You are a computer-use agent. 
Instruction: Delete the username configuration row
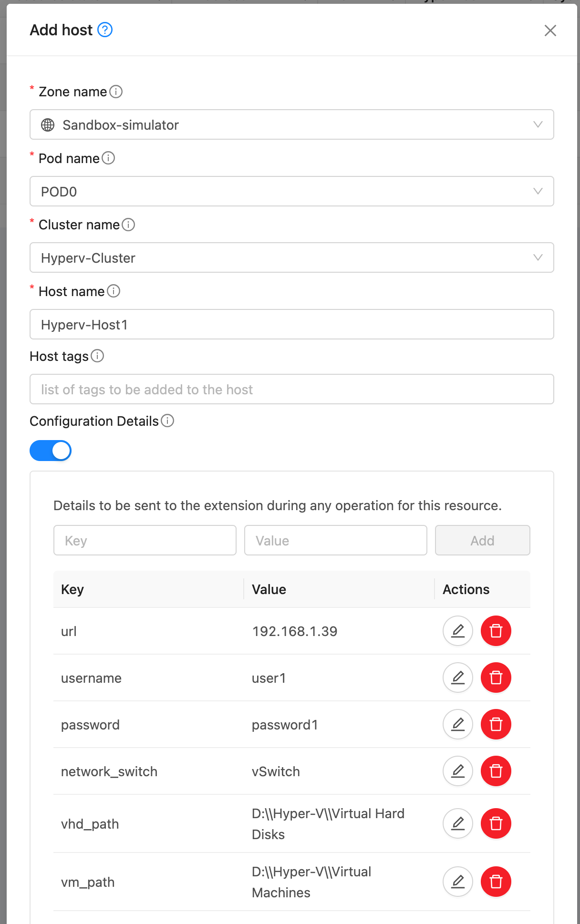pyautogui.click(x=496, y=678)
